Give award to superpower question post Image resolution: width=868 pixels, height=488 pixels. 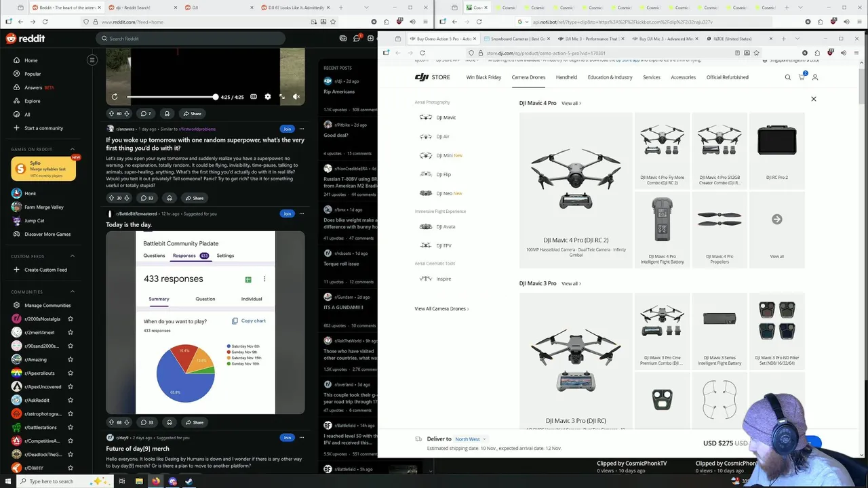coord(170,198)
